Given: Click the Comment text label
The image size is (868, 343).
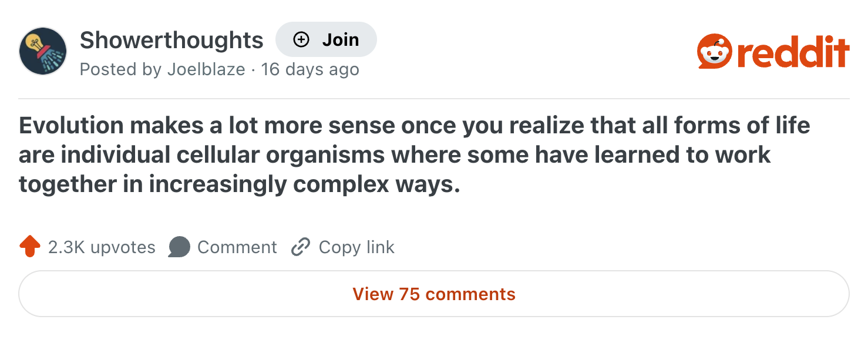Looking at the screenshot, I should click(x=237, y=247).
